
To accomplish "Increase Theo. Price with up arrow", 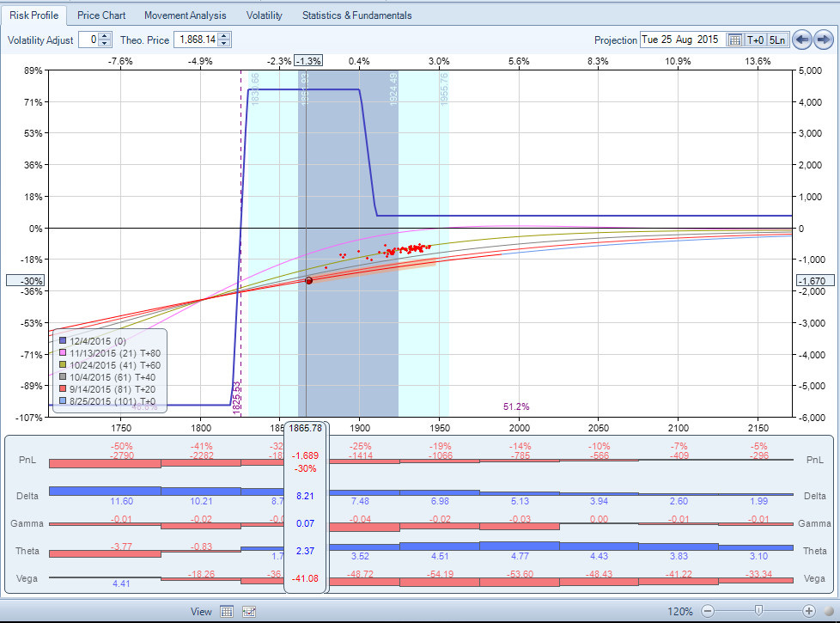I will pyautogui.click(x=224, y=36).
